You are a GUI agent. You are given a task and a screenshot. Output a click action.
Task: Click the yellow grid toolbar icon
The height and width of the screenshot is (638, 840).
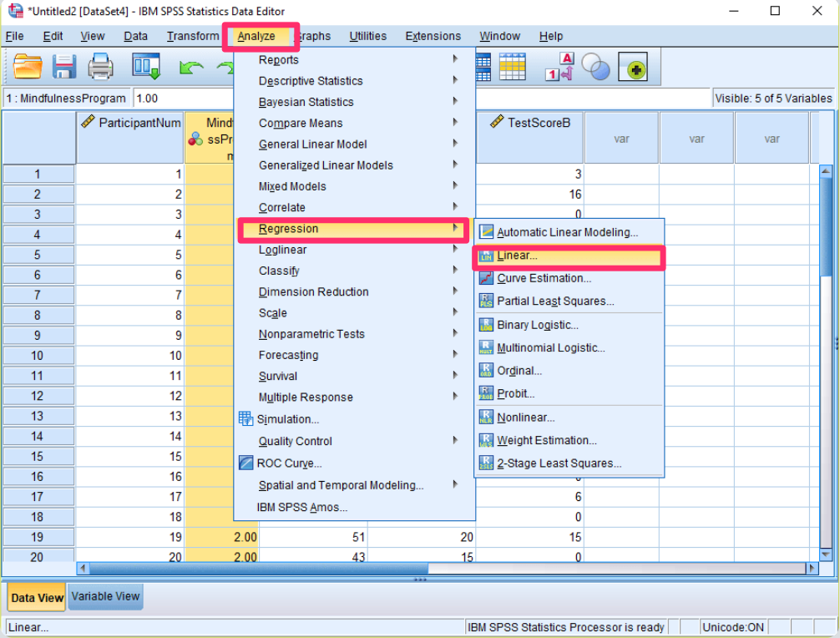click(x=512, y=67)
